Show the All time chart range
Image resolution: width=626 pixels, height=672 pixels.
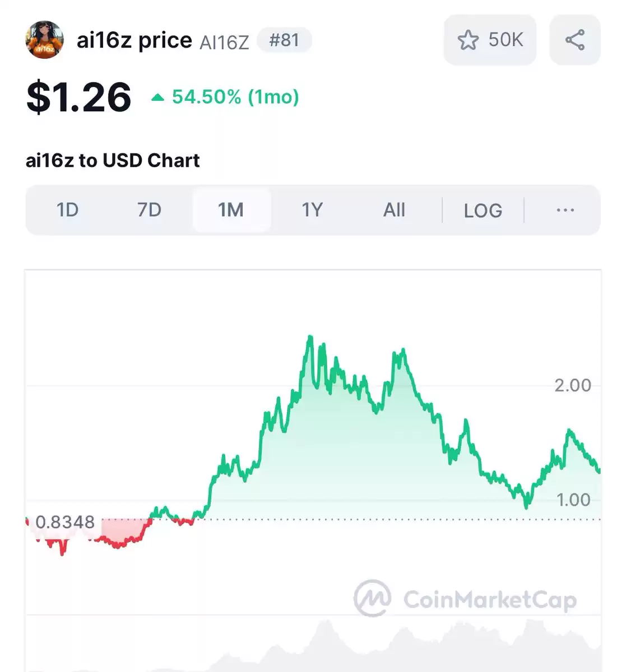[394, 210]
